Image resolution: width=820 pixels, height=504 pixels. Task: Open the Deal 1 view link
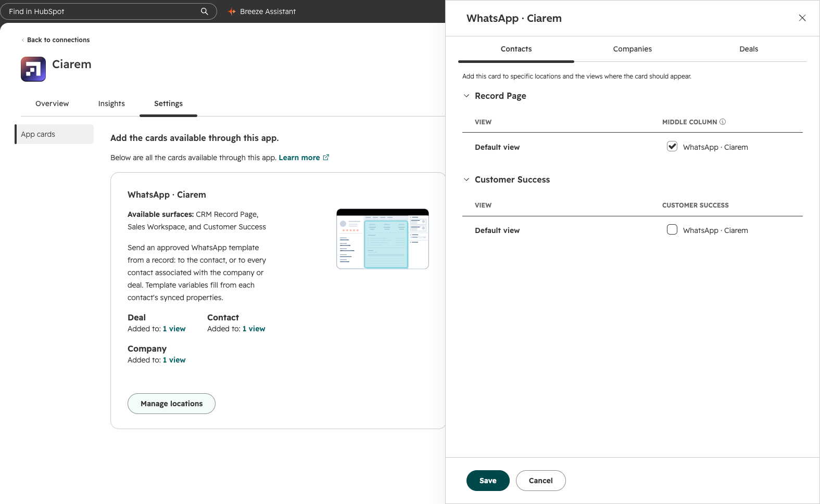pyautogui.click(x=174, y=329)
